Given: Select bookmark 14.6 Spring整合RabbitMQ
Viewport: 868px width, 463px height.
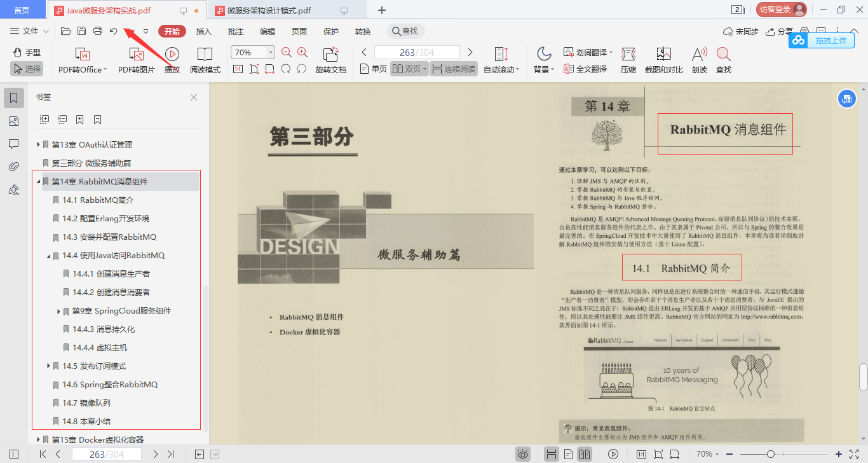Looking at the screenshot, I should [x=109, y=385].
